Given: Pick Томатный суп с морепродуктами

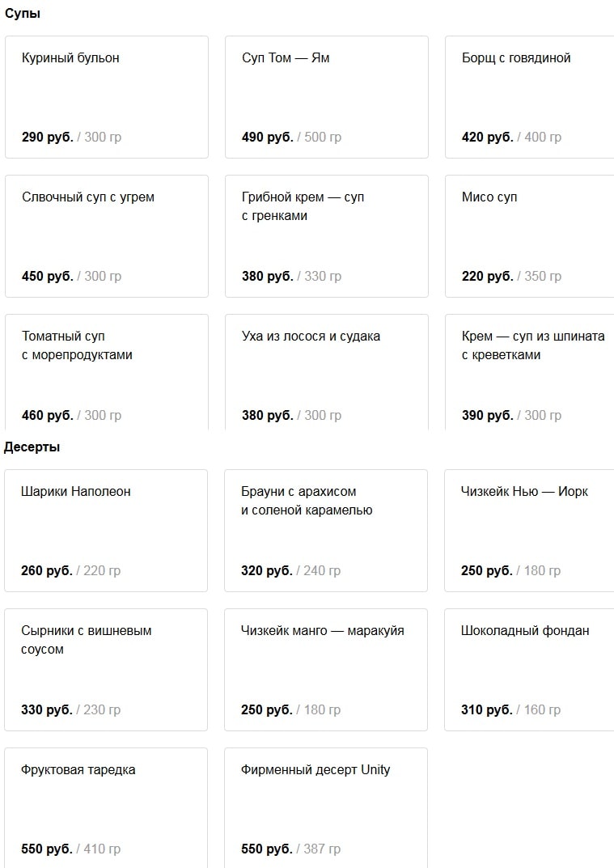Looking at the screenshot, I should 107,372.
